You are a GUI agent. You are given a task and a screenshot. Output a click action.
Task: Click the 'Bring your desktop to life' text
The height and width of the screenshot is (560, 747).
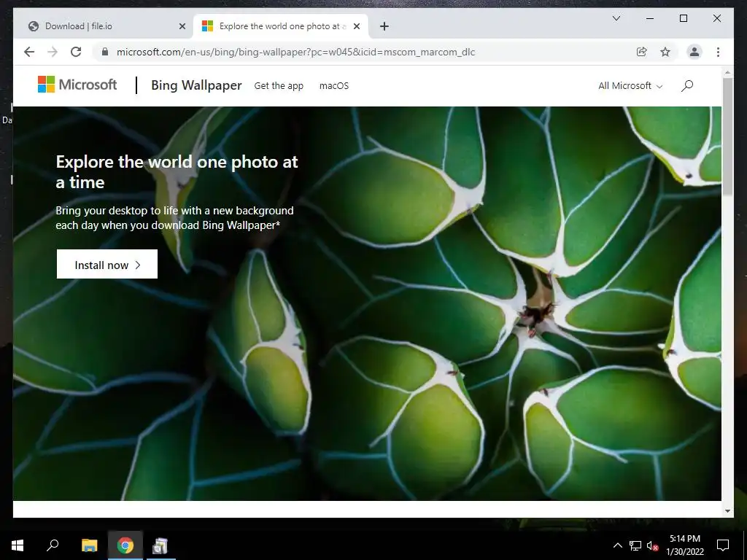(x=174, y=217)
